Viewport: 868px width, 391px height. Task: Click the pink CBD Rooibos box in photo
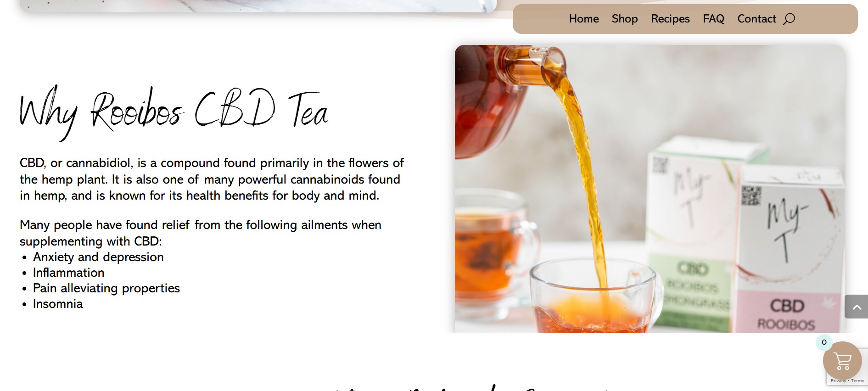point(789,249)
